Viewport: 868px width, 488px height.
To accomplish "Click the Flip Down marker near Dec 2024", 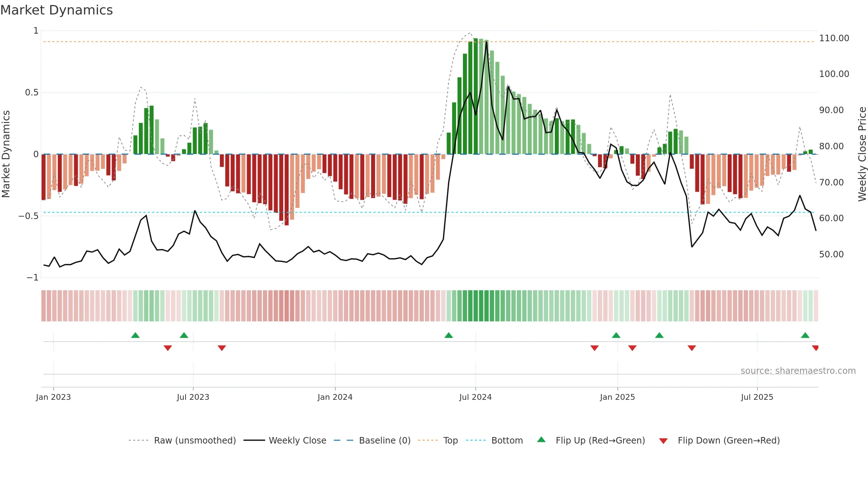I will pyautogui.click(x=595, y=348).
